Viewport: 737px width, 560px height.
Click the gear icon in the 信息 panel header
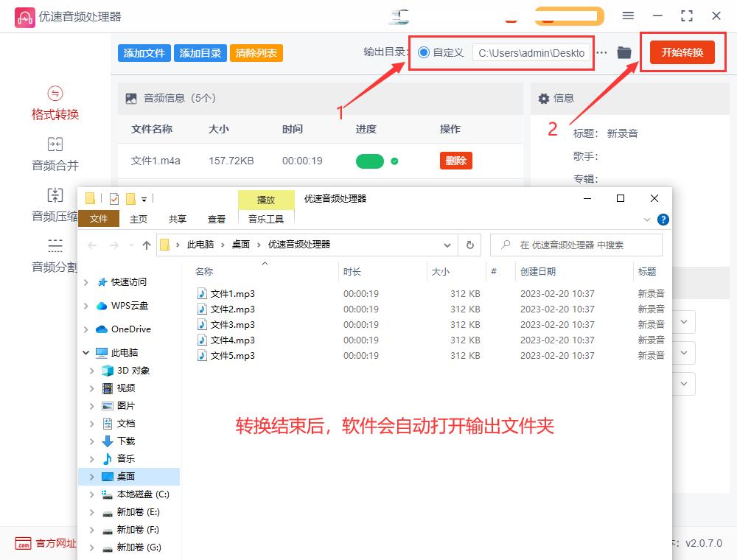tap(543, 98)
